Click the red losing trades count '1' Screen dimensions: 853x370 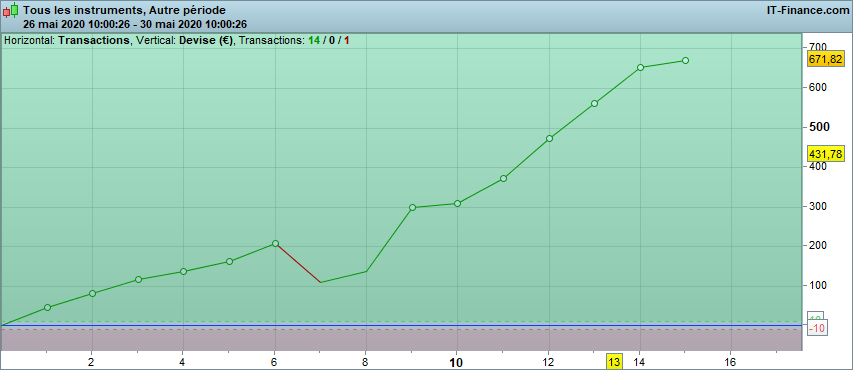click(x=347, y=40)
